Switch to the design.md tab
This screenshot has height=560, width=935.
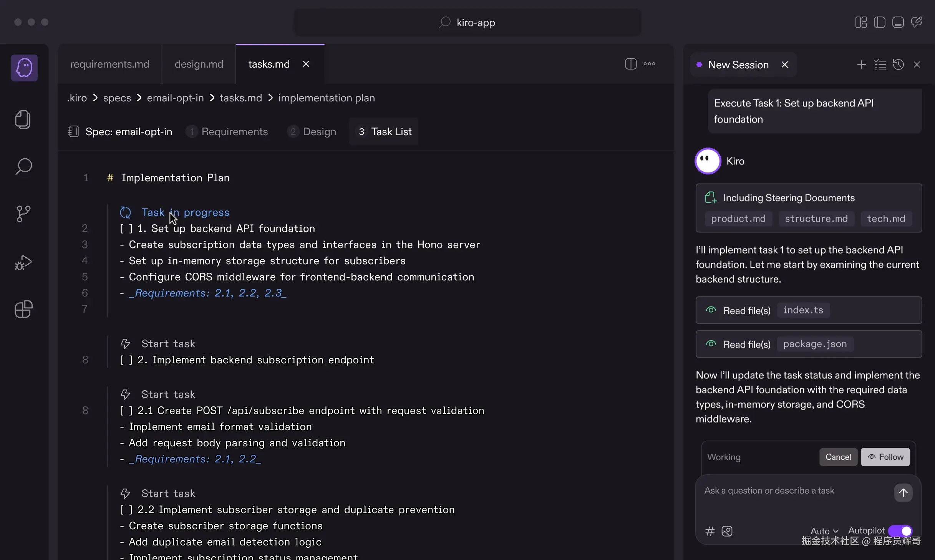(x=199, y=64)
